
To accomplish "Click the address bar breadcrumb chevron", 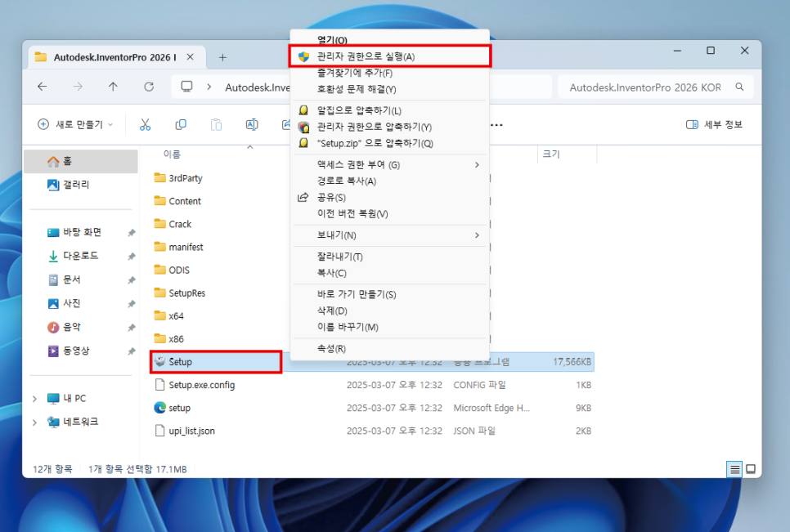I will tap(209, 87).
